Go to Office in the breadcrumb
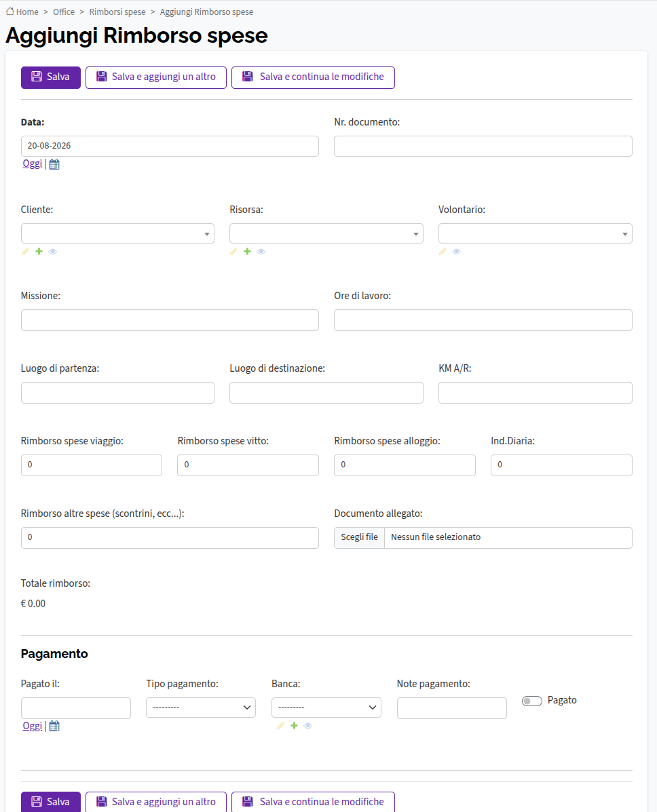The image size is (657, 812). [x=64, y=12]
